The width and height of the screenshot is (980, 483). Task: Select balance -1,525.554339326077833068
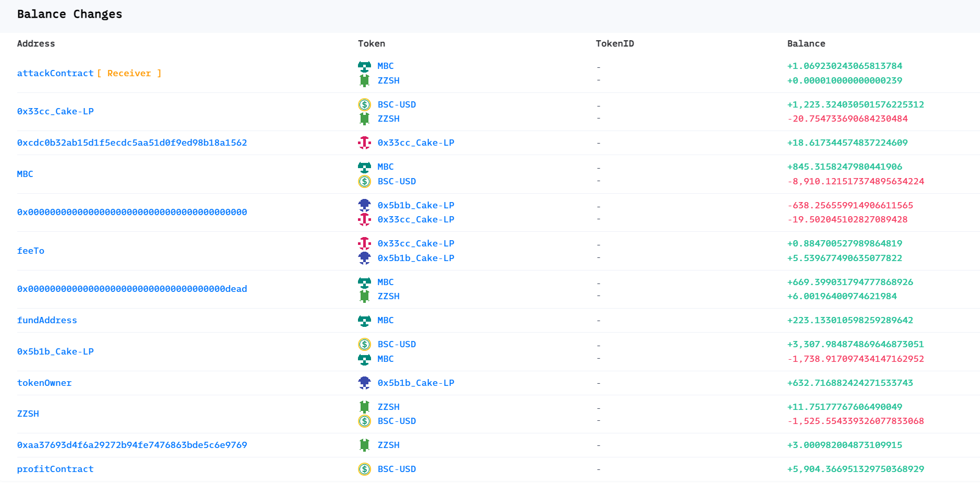click(856, 421)
